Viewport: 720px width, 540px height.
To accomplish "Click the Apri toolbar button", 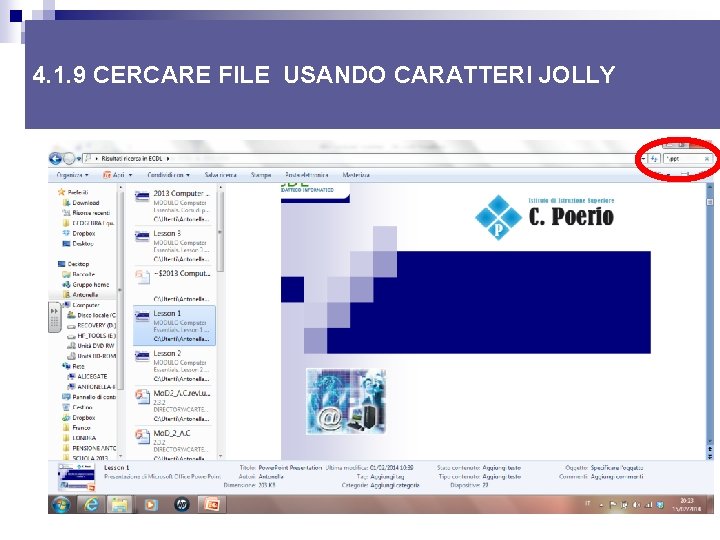I will click(x=114, y=175).
